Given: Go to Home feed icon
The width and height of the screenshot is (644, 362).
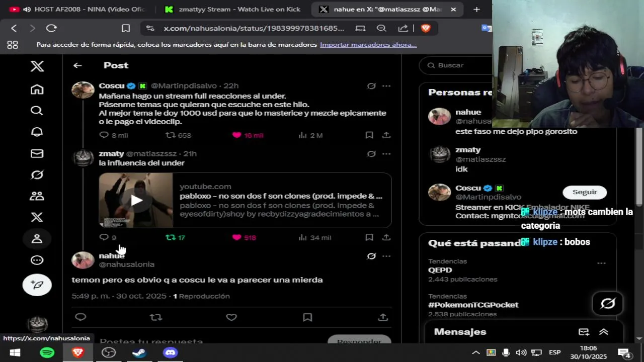Looking at the screenshot, I should click(x=37, y=89).
